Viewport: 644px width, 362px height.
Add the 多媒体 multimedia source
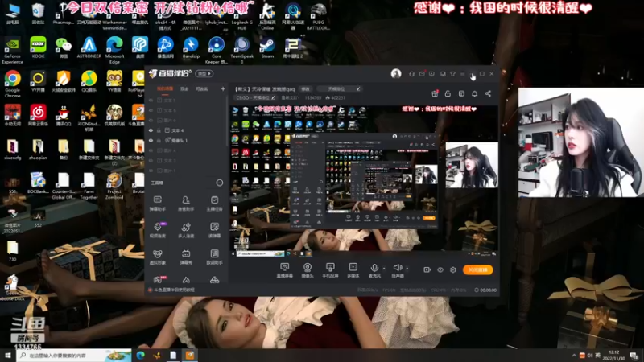pos(353,270)
